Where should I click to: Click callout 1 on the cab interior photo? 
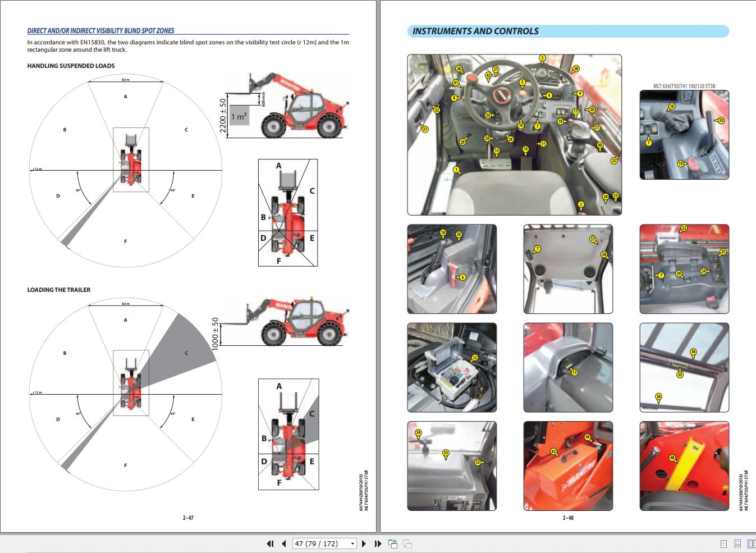tap(457, 168)
